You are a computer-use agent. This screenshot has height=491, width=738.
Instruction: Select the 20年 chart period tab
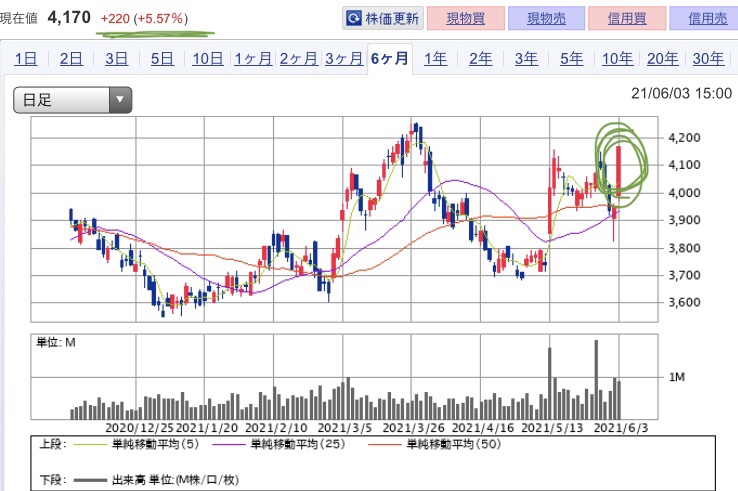(x=663, y=59)
